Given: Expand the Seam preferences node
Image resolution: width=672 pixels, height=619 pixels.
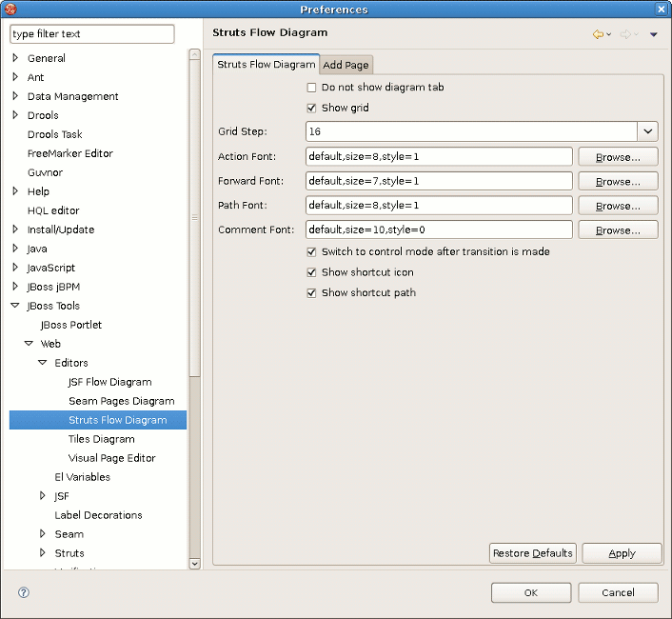Looking at the screenshot, I should pos(42,534).
